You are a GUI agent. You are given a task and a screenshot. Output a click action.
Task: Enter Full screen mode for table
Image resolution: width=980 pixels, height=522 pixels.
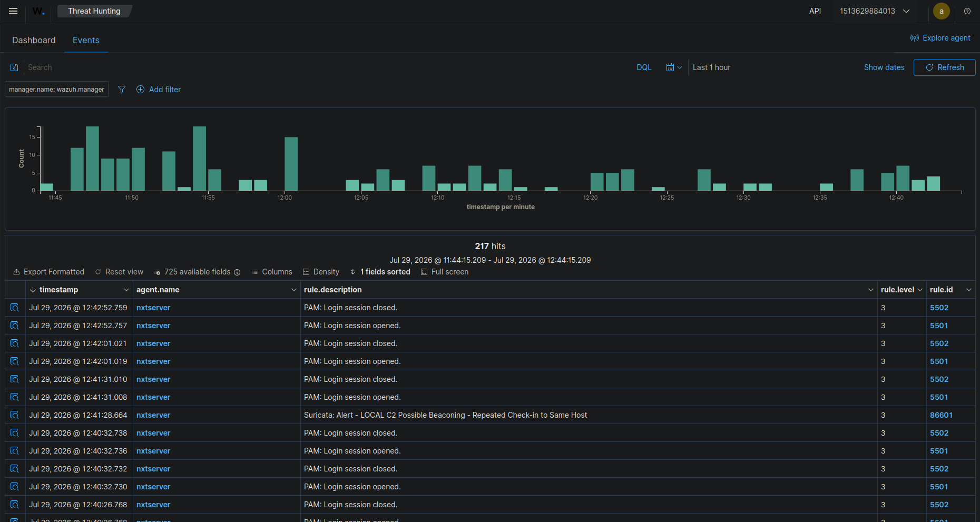[445, 272]
